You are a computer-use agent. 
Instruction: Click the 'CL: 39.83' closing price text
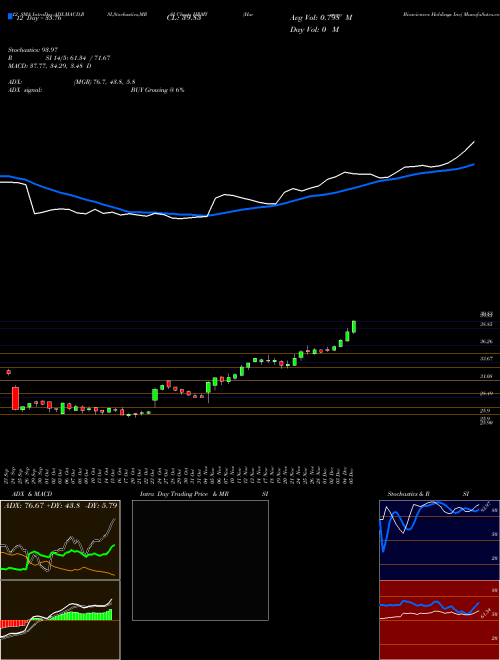coord(184,18)
